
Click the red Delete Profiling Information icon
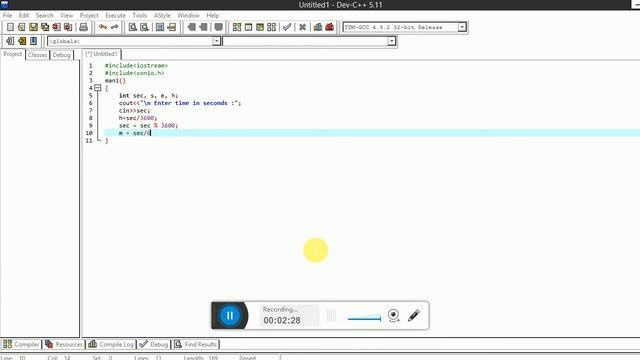(329, 27)
